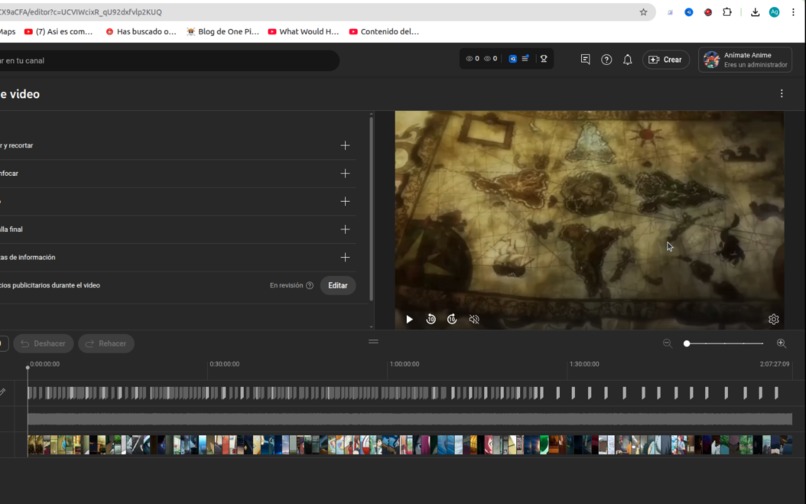This screenshot has width=806, height=504.
Task: Open the 'Maps' bookmark
Action: pos(7,31)
